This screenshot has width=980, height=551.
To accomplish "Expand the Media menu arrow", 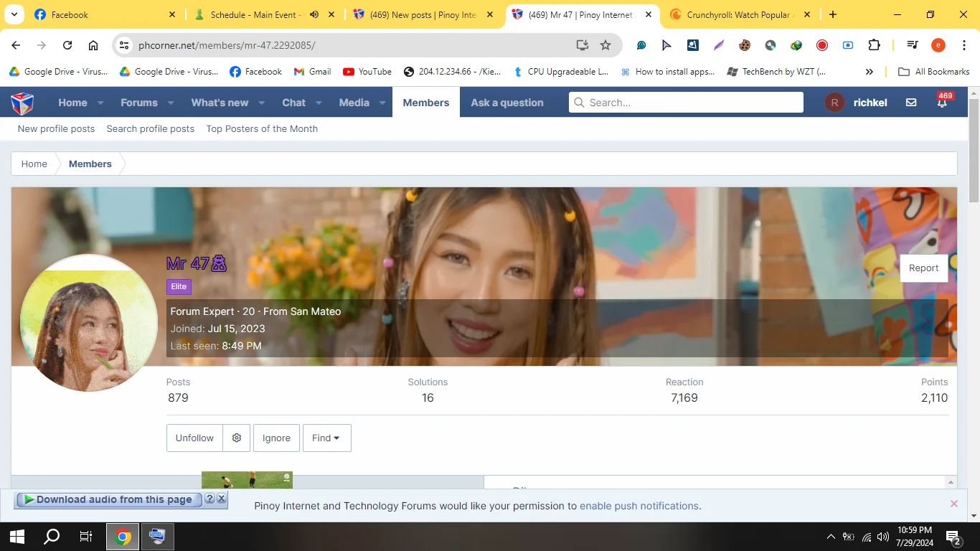I will point(382,103).
